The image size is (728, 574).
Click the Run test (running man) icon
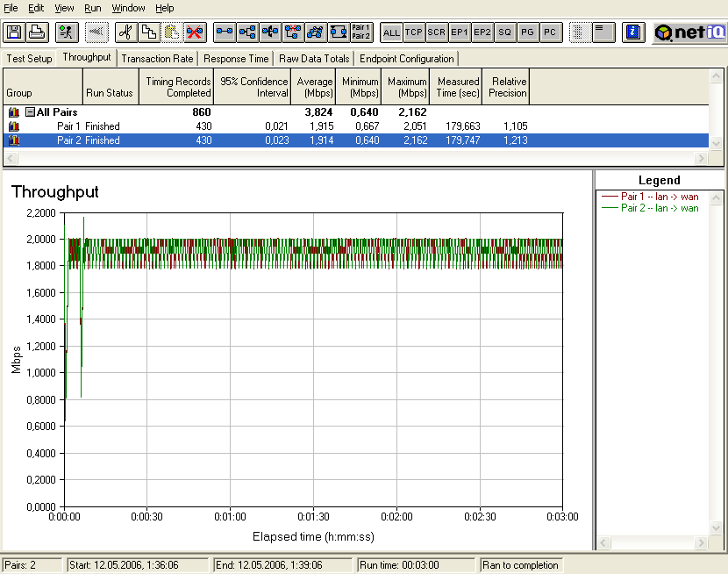(x=67, y=32)
